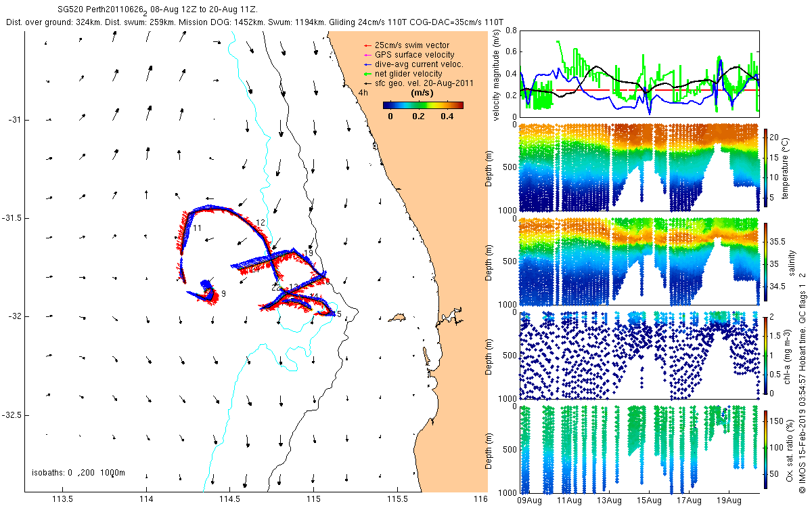The width and height of the screenshot is (812, 508).
Task: Click the 'velocity magnitude (m/s)' axis label
Action: (x=497, y=75)
